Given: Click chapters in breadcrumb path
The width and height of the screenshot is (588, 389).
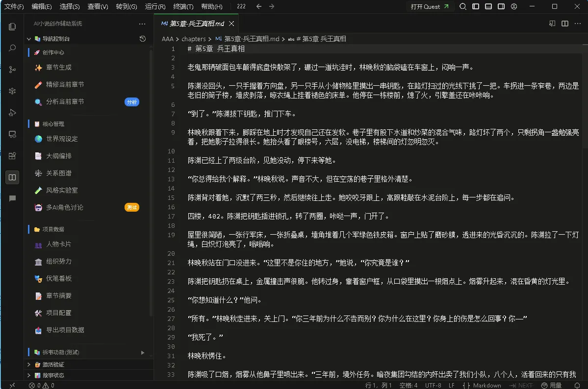Looking at the screenshot, I should coord(194,39).
